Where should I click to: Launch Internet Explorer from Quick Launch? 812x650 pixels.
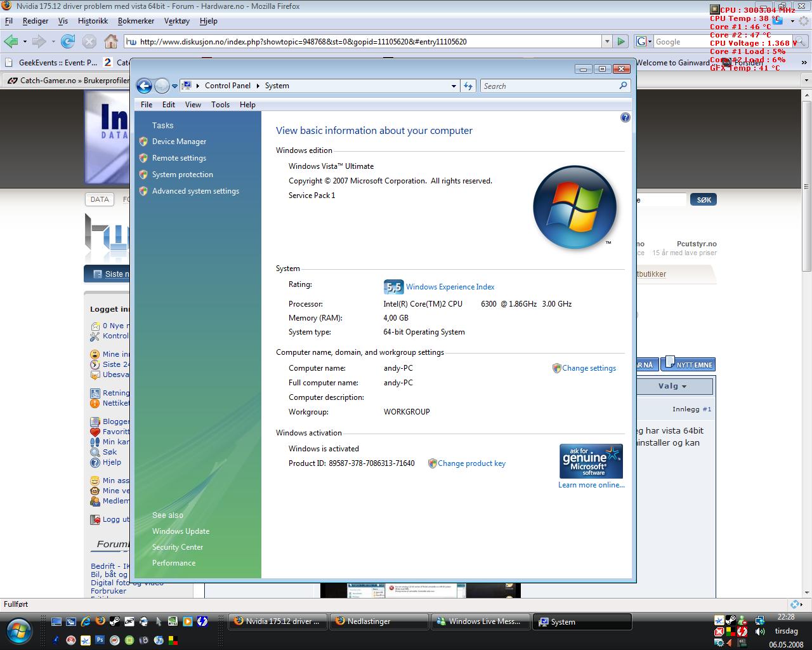(86, 621)
